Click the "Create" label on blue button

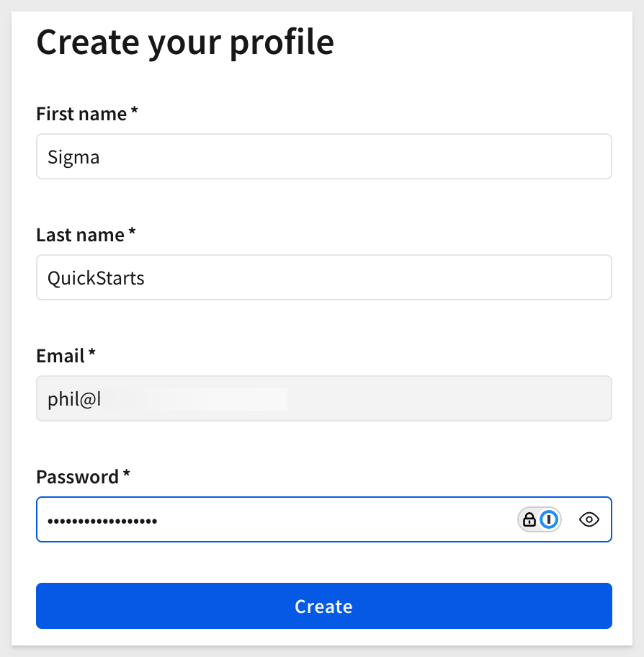[324, 607]
